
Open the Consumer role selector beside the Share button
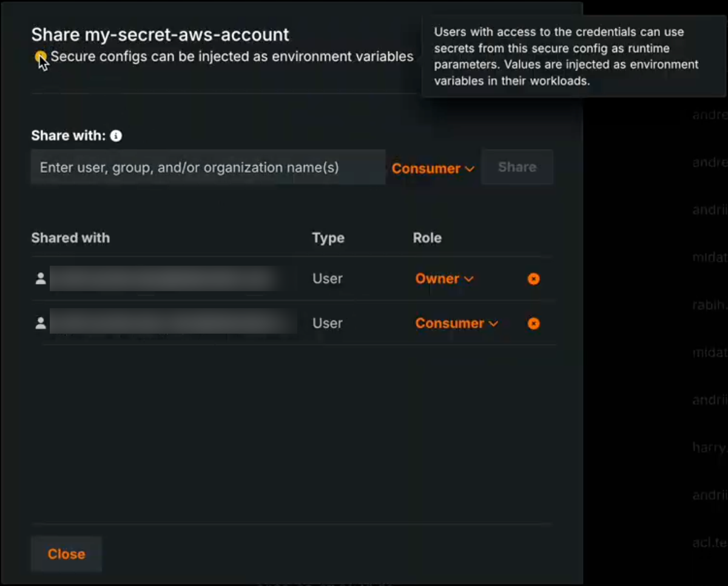tap(433, 169)
